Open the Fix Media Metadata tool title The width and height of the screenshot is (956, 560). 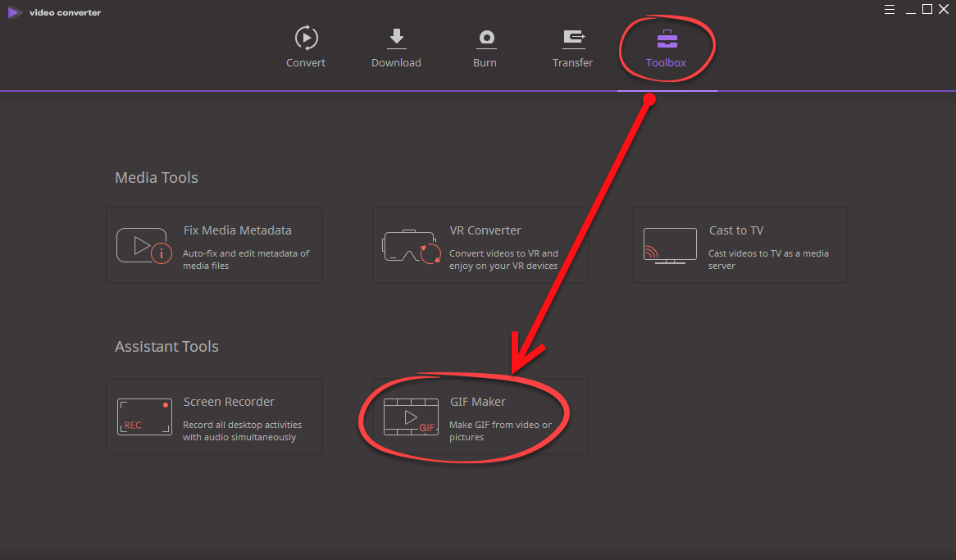(237, 230)
